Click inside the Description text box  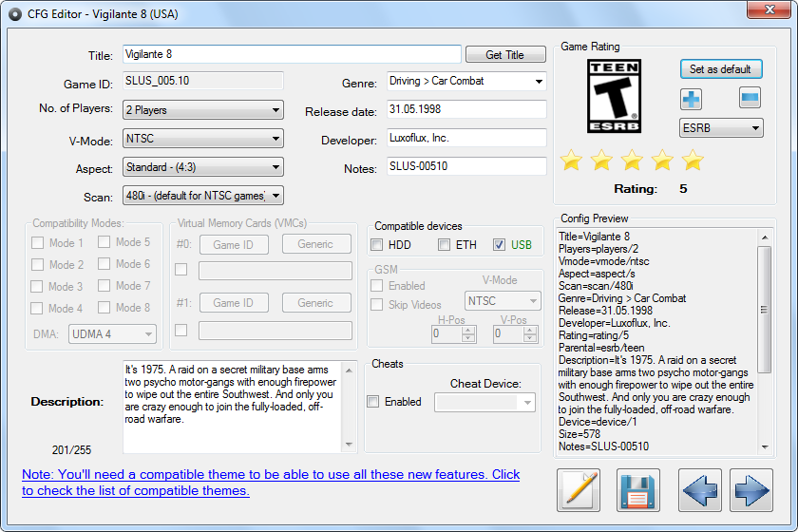point(233,407)
